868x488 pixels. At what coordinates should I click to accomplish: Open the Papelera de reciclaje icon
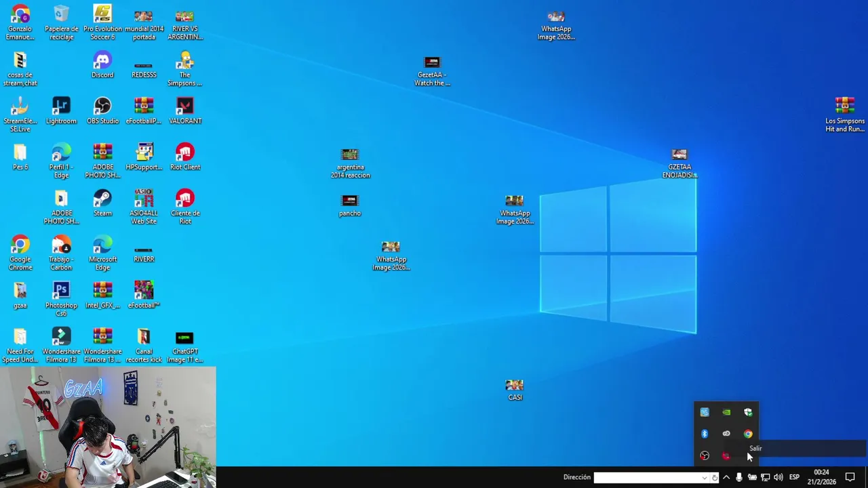[x=61, y=23]
